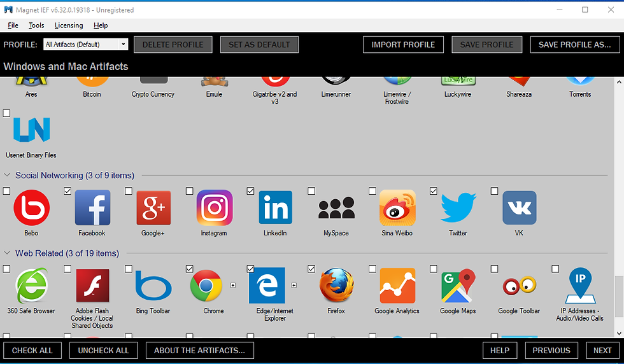Screen dimensions: 624x364
Task: Click the vertical scrollbar thumb
Action: (x=619, y=297)
